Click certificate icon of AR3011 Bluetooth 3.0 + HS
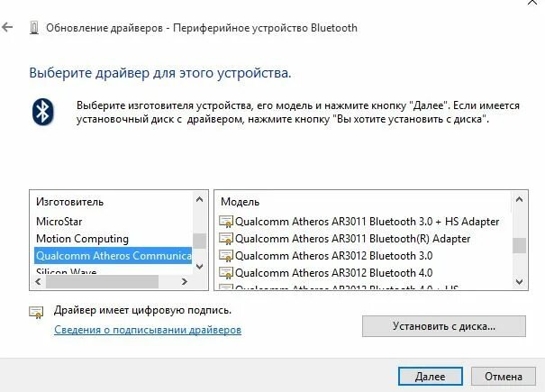The width and height of the screenshot is (545, 392). [x=226, y=222]
